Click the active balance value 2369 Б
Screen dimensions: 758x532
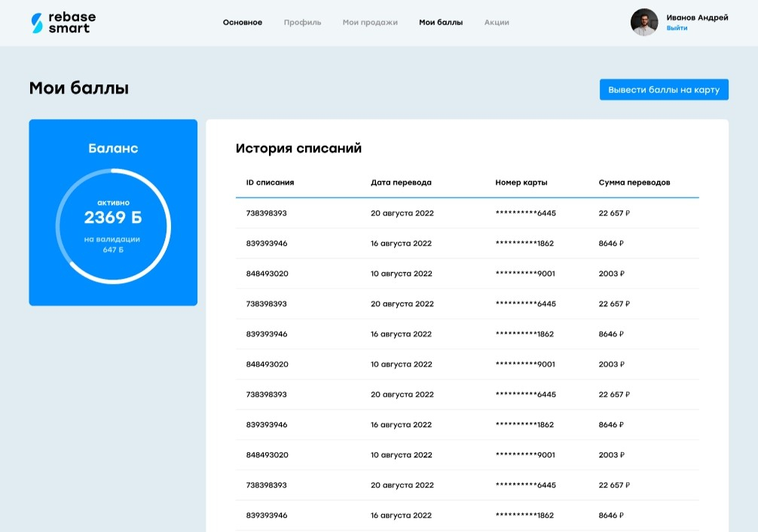[113, 219]
